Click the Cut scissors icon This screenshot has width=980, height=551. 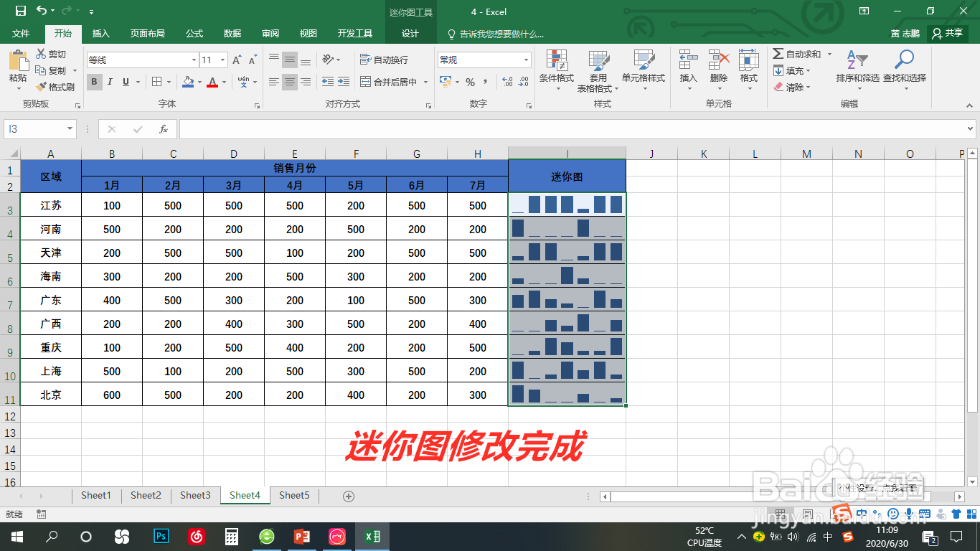point(42,54)
